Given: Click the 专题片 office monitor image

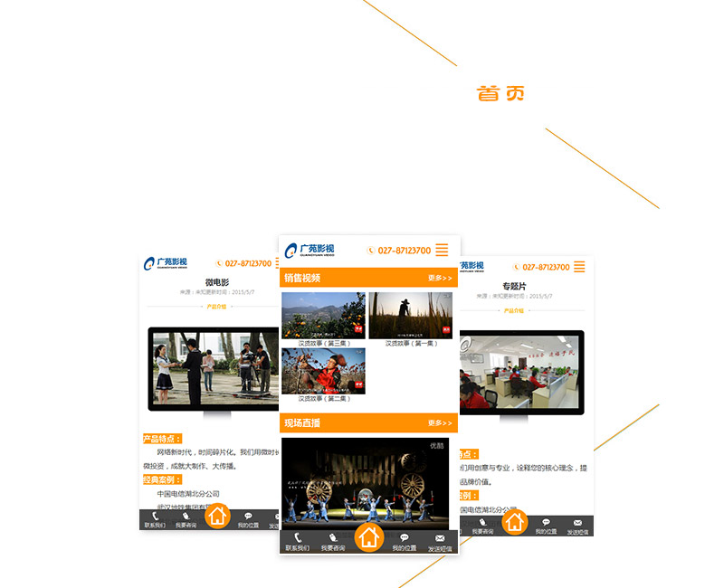Looking at the screenshot, I should click(522, 373).
